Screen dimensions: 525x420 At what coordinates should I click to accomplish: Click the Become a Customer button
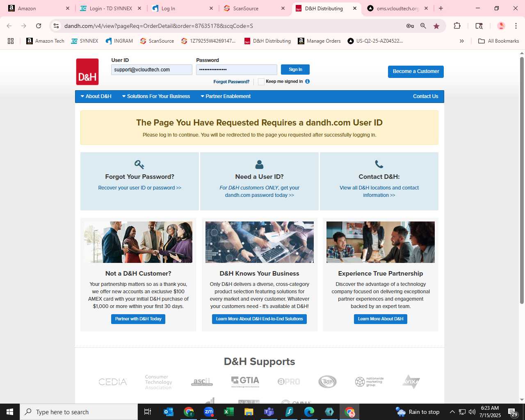tap(416, 71)
